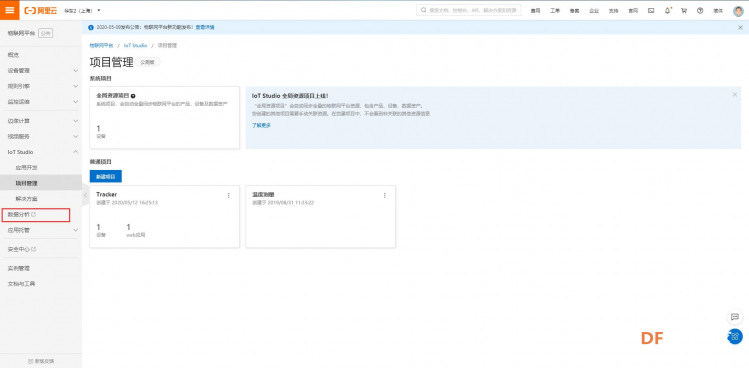The image size is (749, 368).
Task: Expand 设备管理 in the sidebar
Action: [x=41, y=70]
